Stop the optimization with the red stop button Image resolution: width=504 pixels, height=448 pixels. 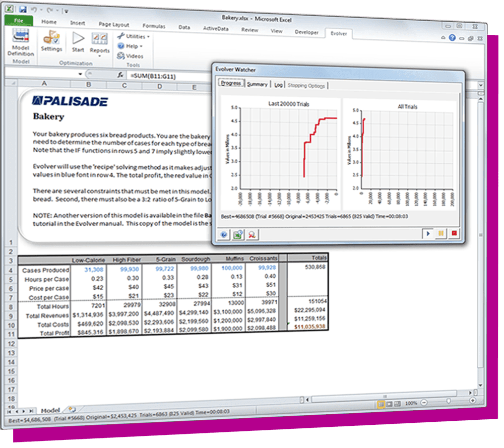point(454,235)
